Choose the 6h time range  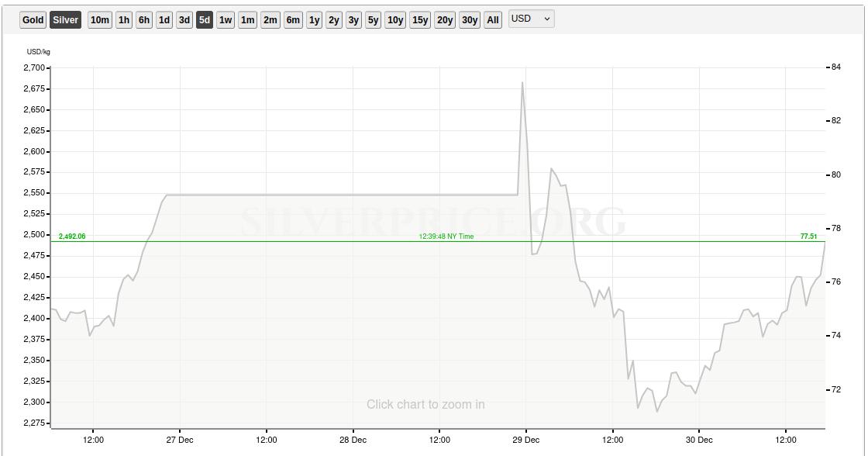click(144, 20)
